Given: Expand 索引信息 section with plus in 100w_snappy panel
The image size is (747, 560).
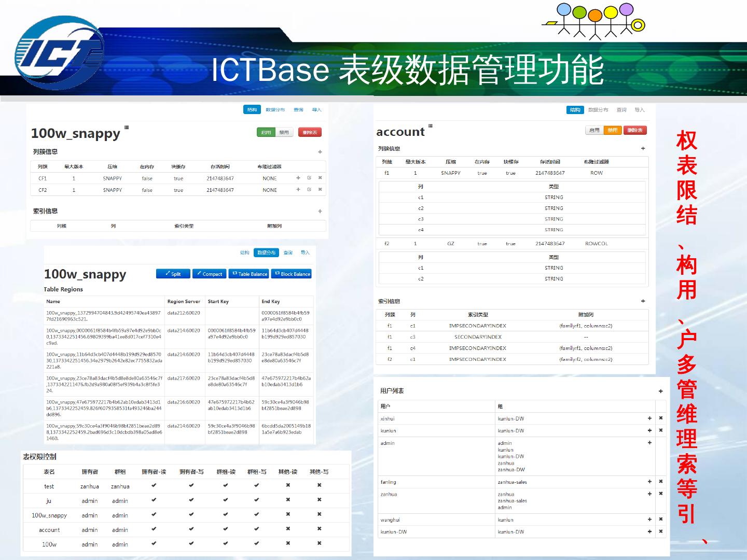Looking at the screenshot, I should [320, 212].
